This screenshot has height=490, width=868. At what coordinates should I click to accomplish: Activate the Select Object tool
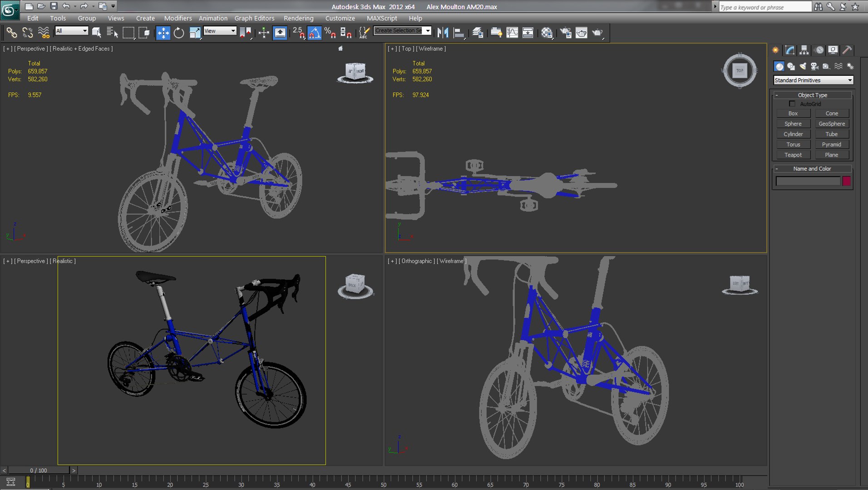[96, 33]
